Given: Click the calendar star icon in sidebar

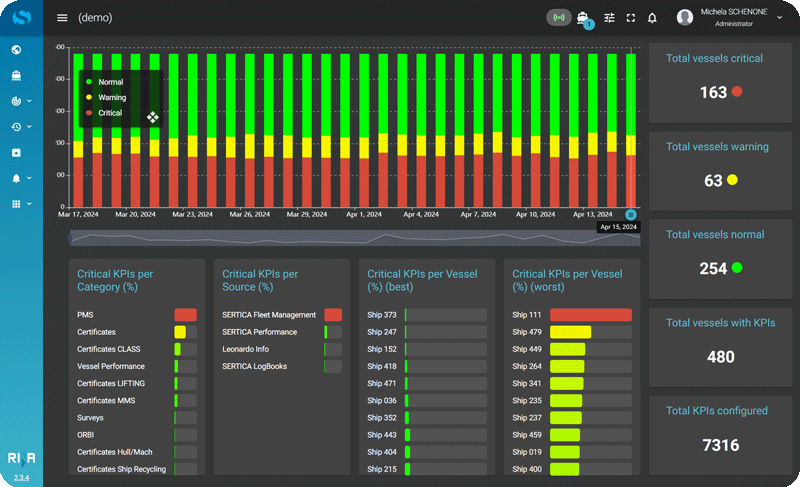Looking at the screenshot, I should tap(17, 152).
